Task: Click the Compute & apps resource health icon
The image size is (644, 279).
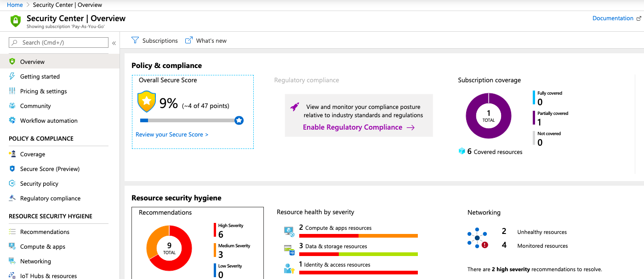Action: 289,232
